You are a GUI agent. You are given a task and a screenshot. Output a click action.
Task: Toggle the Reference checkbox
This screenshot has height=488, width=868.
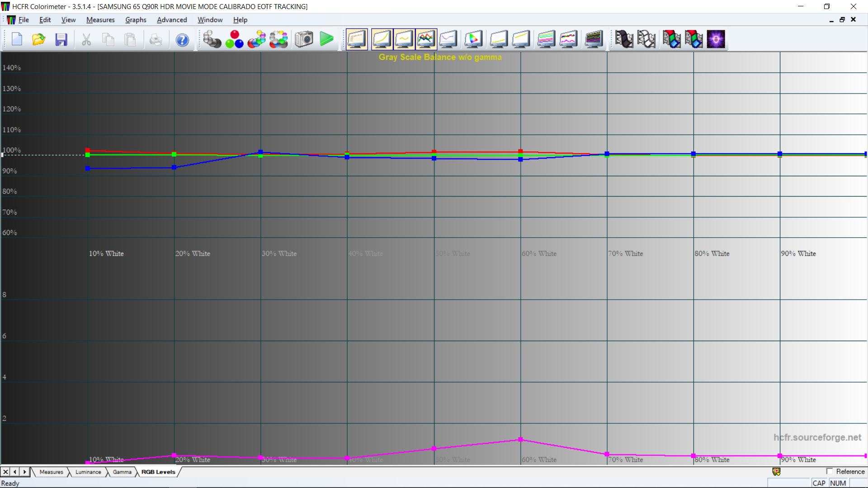(x=830, y=471)
